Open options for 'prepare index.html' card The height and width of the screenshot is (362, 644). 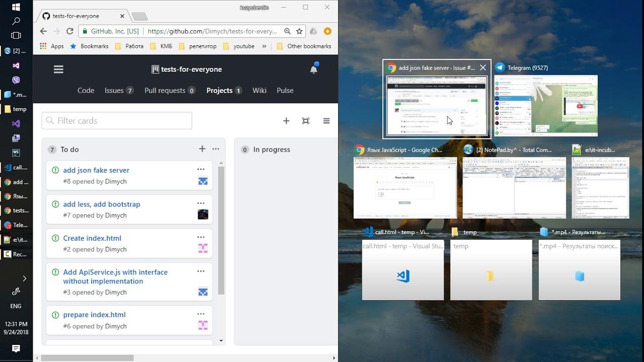point(201,314)
